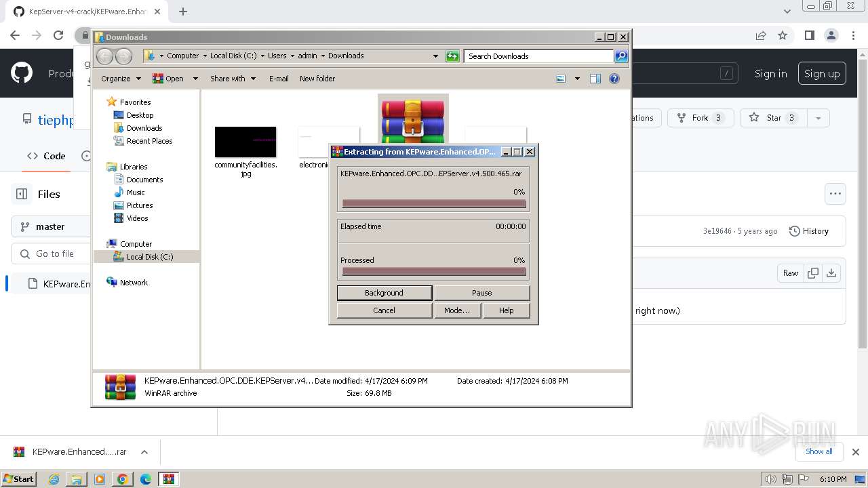Bookmark this tab star icon
The image size is (868, 488).
point(783,35)
